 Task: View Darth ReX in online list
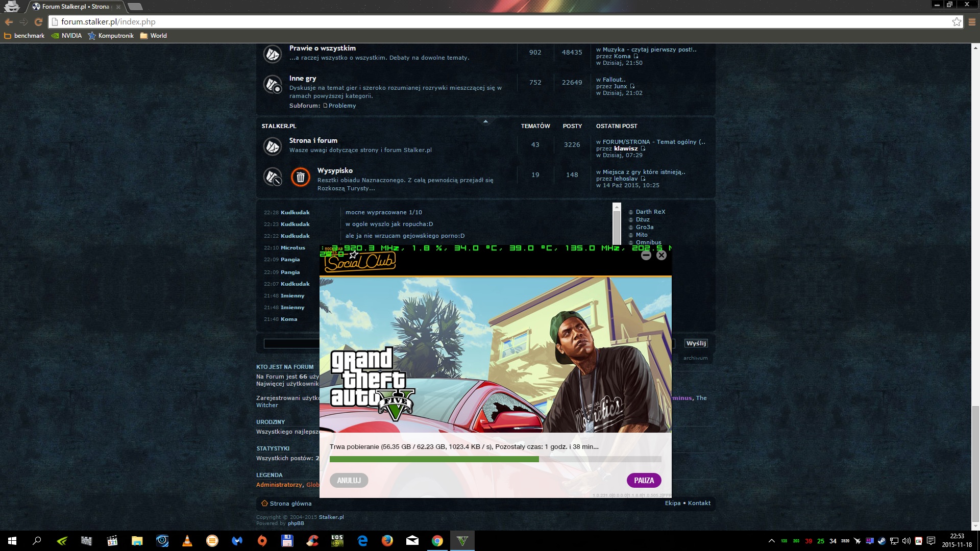point(650,212)
